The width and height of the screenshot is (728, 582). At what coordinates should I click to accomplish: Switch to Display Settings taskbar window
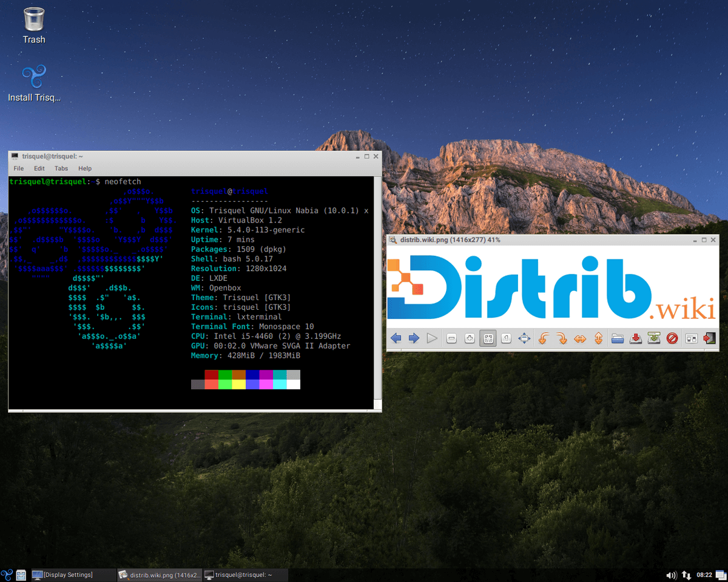(x=72, y=575)
